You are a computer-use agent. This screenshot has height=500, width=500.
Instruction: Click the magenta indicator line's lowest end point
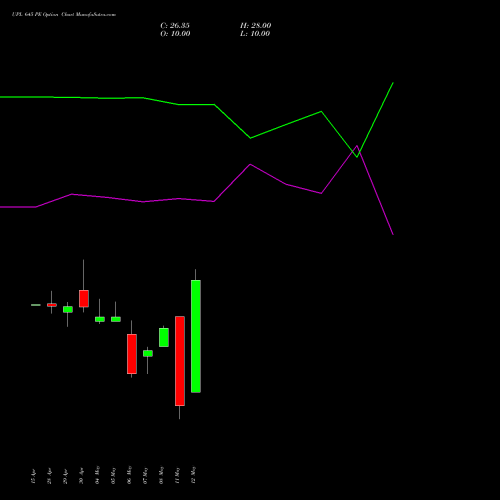point(393,235)
